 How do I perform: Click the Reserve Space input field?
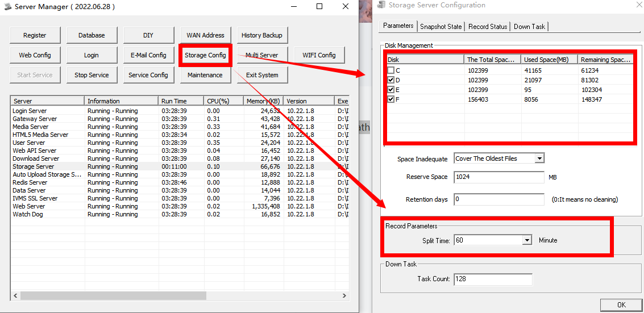click(x=499, y=177)
